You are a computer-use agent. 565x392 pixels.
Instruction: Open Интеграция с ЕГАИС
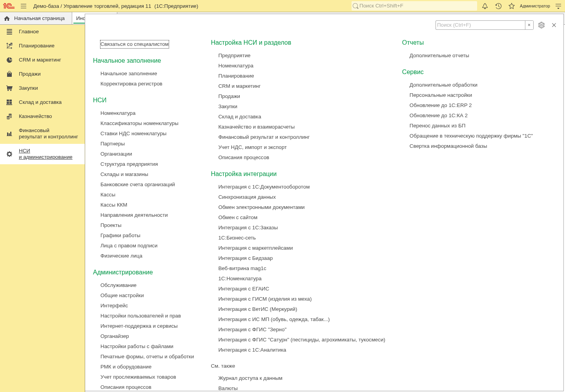click(x=244, y=289)
